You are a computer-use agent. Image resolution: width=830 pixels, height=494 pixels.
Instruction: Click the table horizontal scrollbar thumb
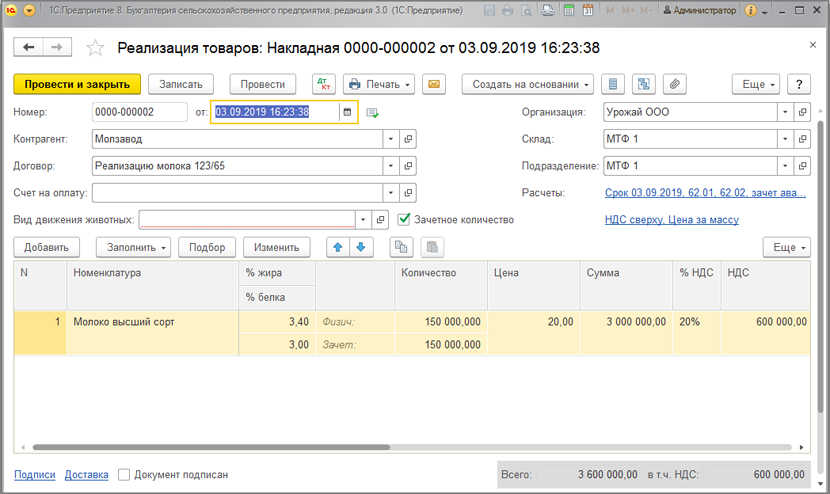click(211, 447)
